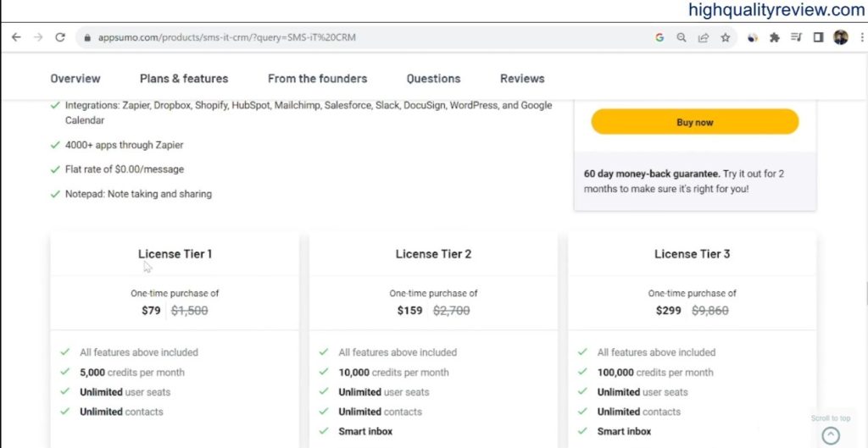
Task: Click the share page icon in address bar
Action: [x=704, y=37]
